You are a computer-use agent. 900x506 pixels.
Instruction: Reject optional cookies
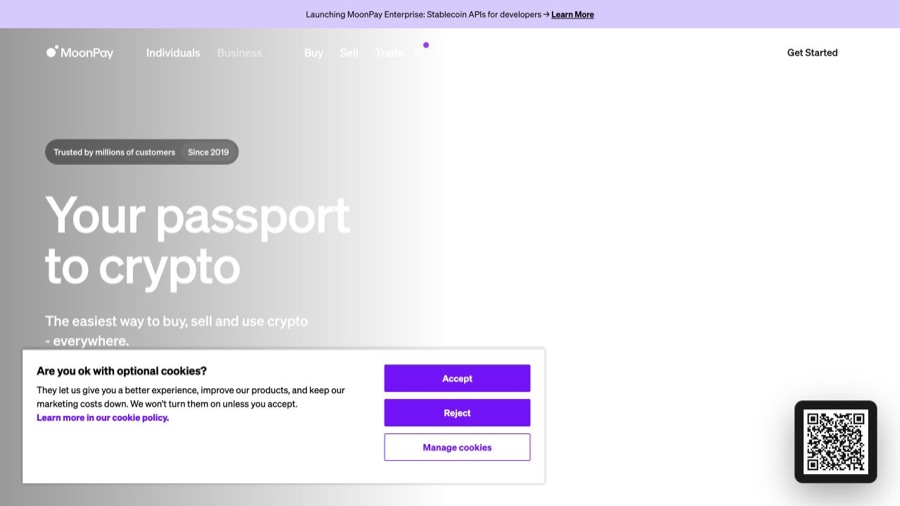click(x=457, y=412)
